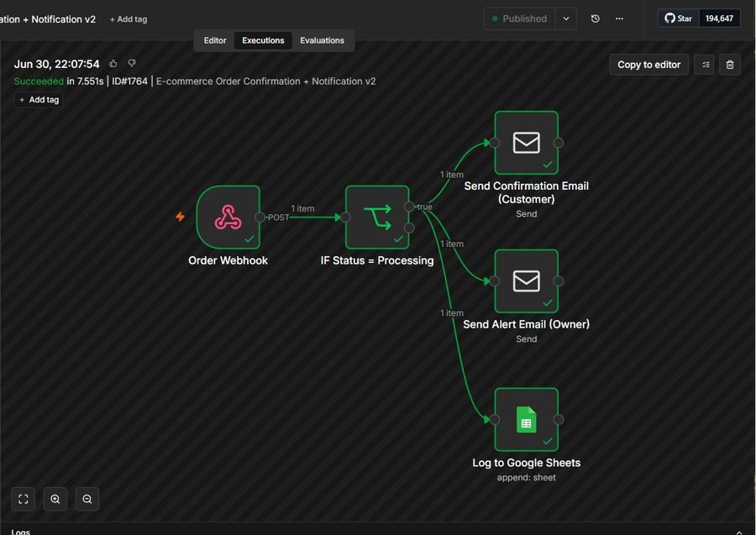
Task: Give this execution a thumbs down
Action: [x=132, y=63]
